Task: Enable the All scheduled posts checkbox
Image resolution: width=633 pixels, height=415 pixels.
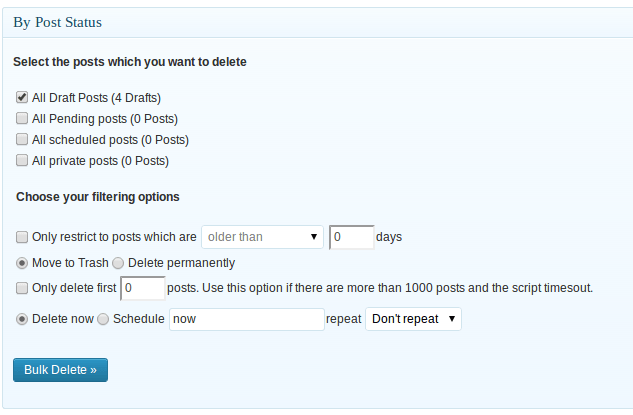Action: click(22, 139)
